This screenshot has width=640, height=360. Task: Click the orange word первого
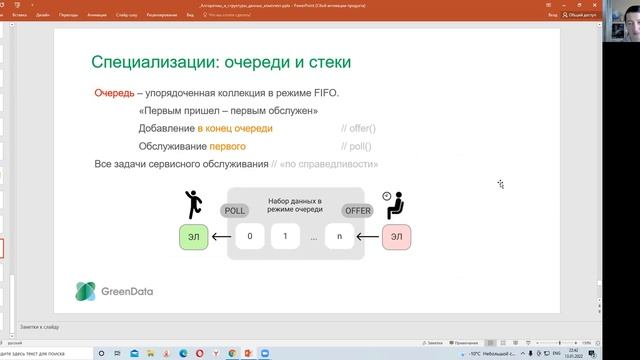tap(227, 146)
